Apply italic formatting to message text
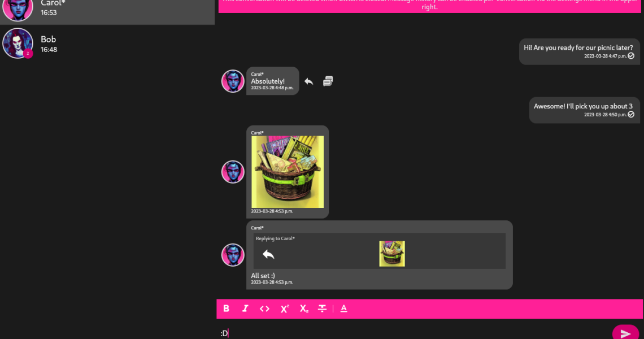Viewport: 644px width, 339px height. tap(245, 308)
